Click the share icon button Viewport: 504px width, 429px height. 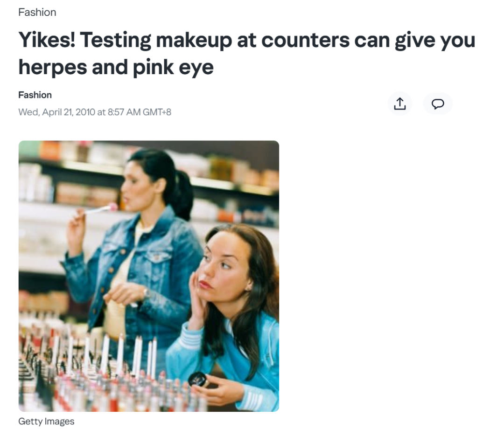point(400,104)
